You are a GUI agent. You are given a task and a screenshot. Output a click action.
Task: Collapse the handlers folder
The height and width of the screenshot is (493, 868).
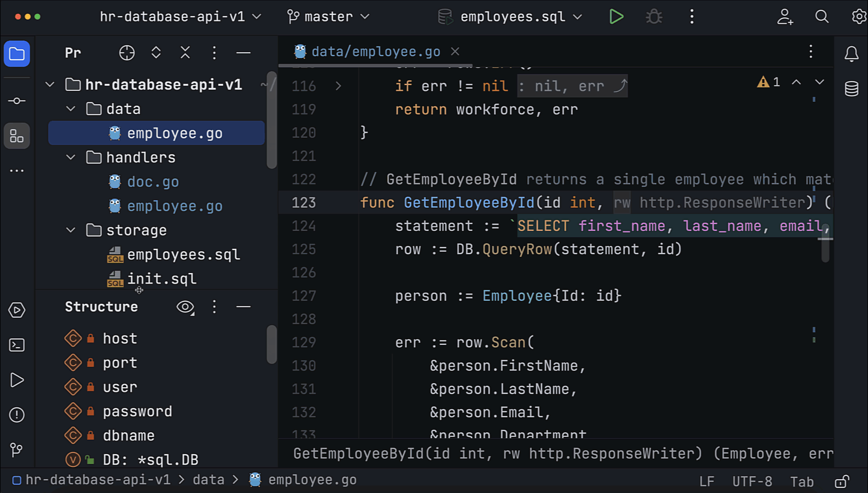[x=71, y=157]
